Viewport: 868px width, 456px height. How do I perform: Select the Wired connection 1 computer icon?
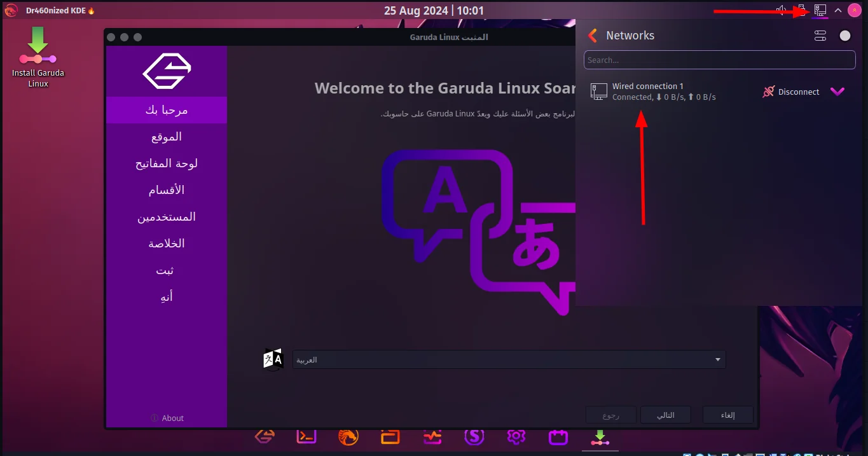598,92
